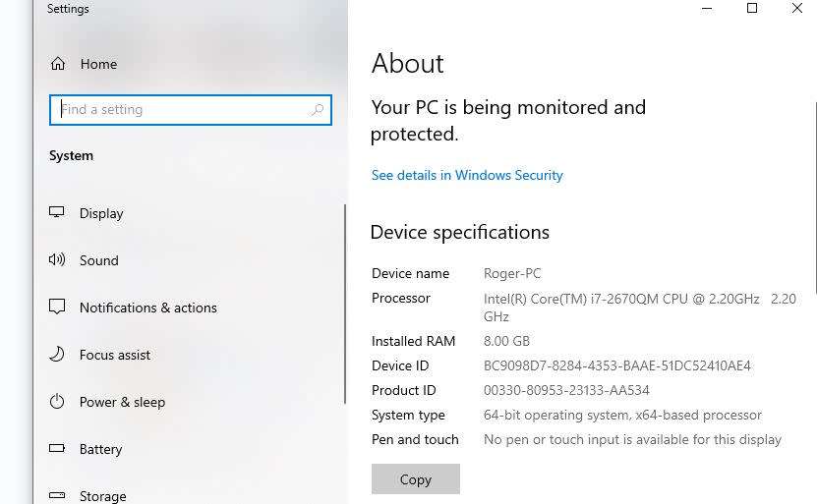Click the search magnifier icon
Viewport: 817px width, 504px height.
317,110
